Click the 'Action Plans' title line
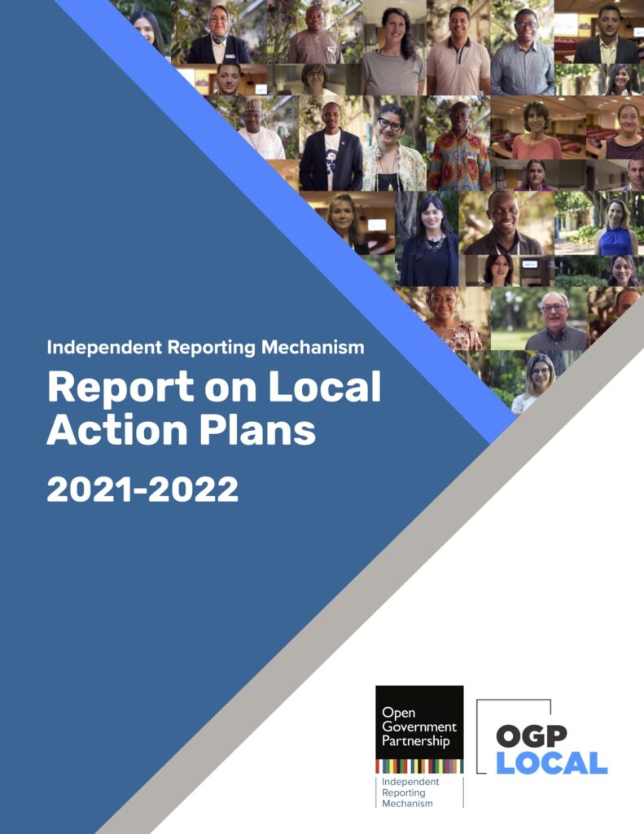Viewport: 644px width, 834px height. (182, 430)
